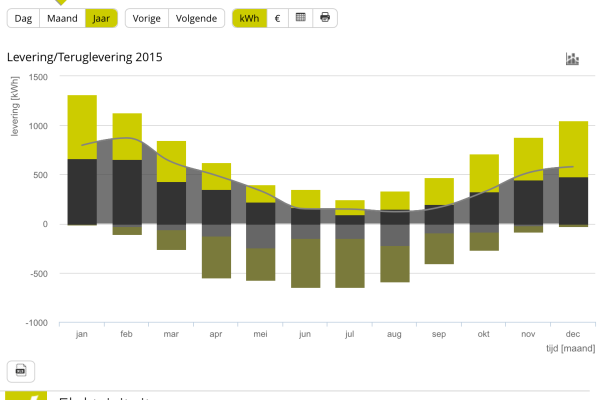Show data as table grid
This screenshot has width=600, height=400.
300,18
